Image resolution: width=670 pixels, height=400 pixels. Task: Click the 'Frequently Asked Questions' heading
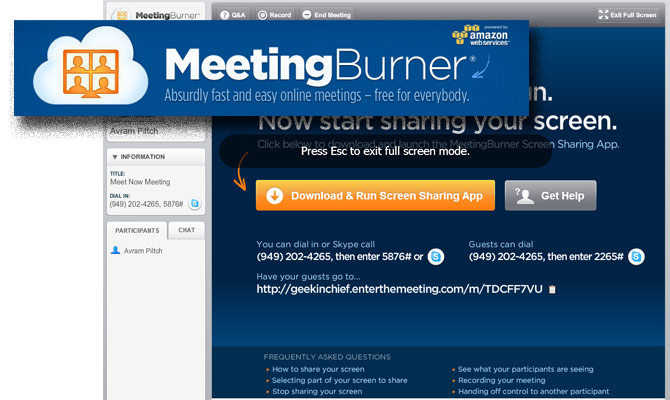pos(327,357)
